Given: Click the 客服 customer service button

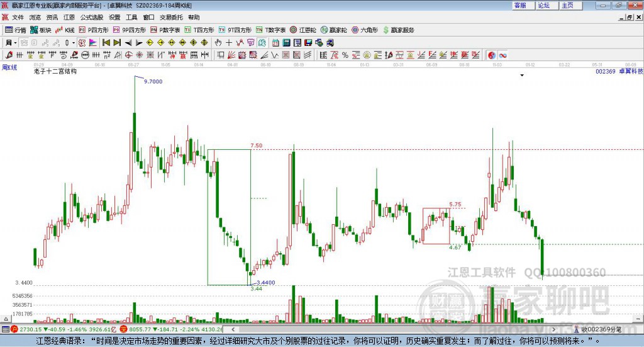Looking at the screenshot, I should tap(523, 5).
